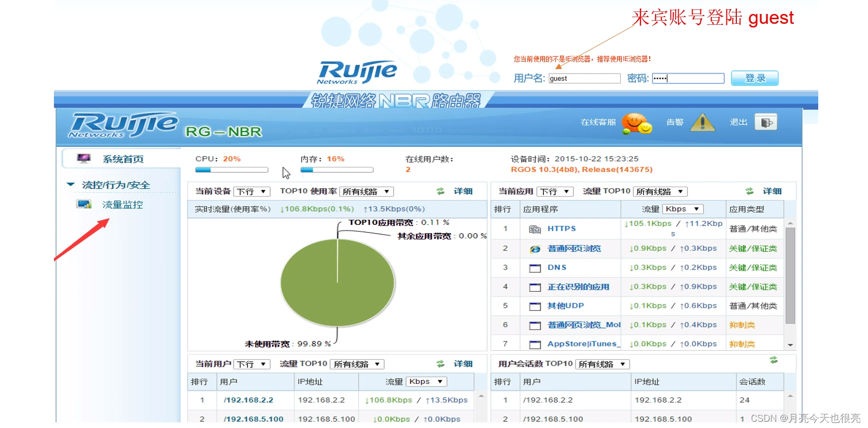Open 详细 link in current application panel
The width and height of the screenshot is (868, 428).
(x=772, y=191)
